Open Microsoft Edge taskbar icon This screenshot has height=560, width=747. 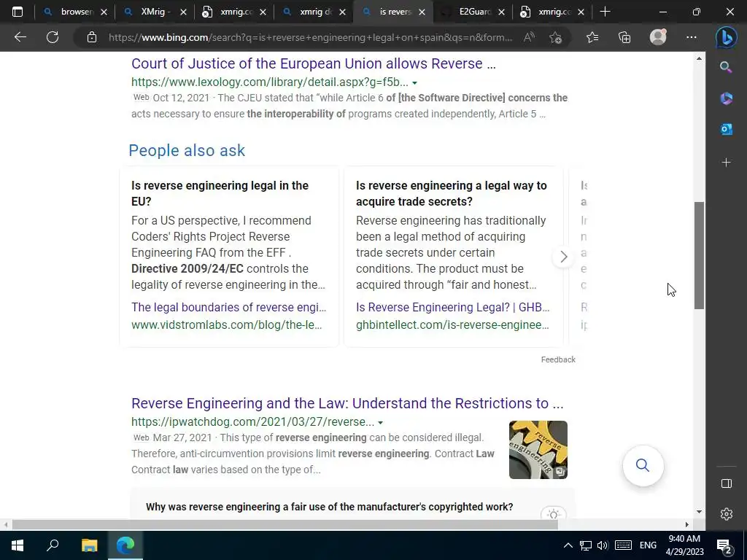click(125, 545)
